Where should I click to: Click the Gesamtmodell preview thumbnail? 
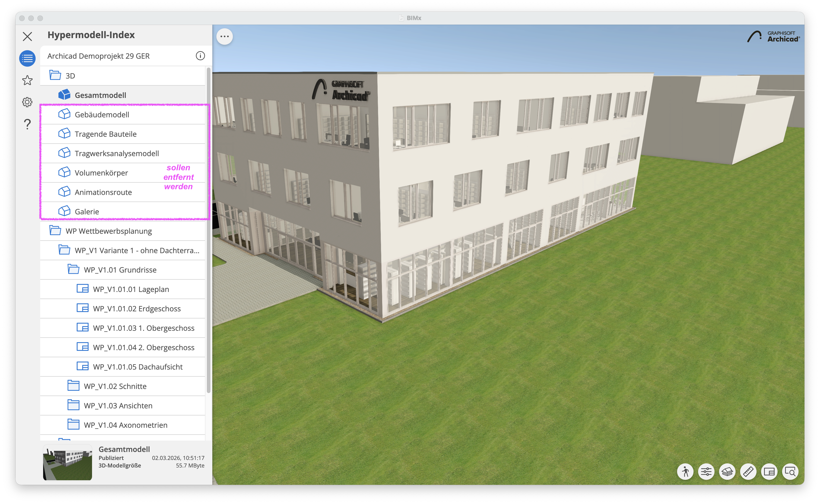tap(67, 462)
